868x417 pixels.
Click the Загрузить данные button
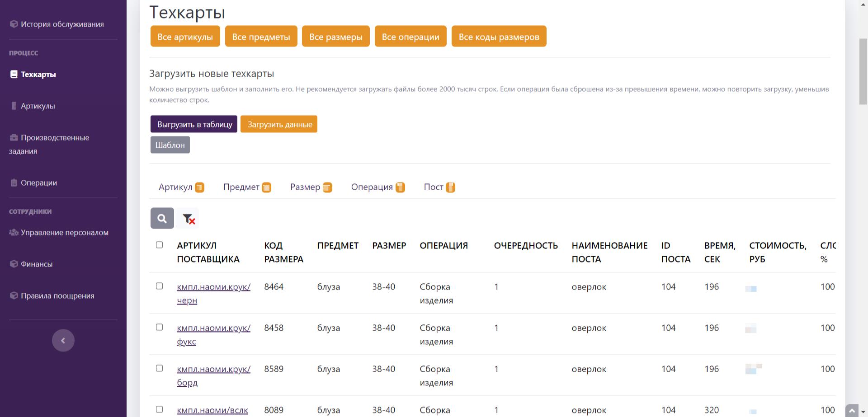279,124
